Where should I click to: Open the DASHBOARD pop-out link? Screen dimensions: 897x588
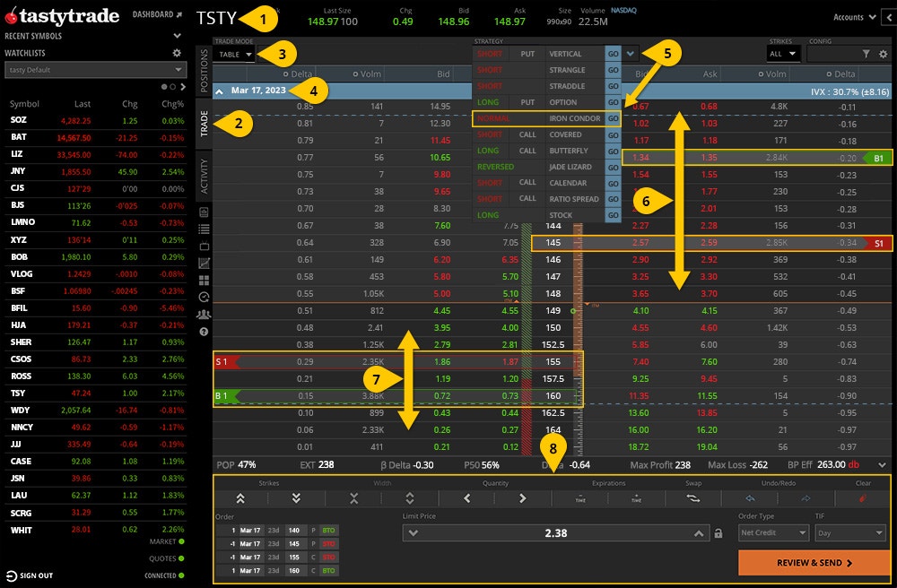[x=157, y=14]
